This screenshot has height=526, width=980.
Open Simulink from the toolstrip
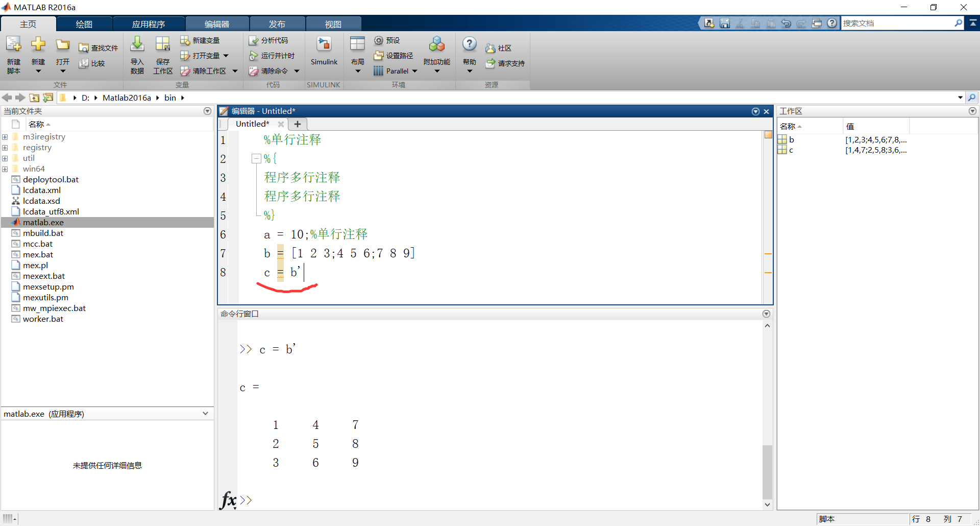tap(324, 51)
